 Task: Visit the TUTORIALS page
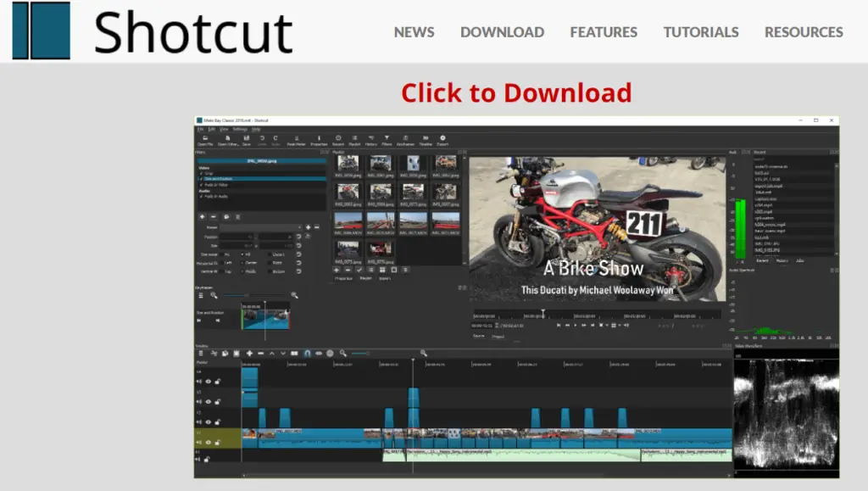(x=701, y=32)
